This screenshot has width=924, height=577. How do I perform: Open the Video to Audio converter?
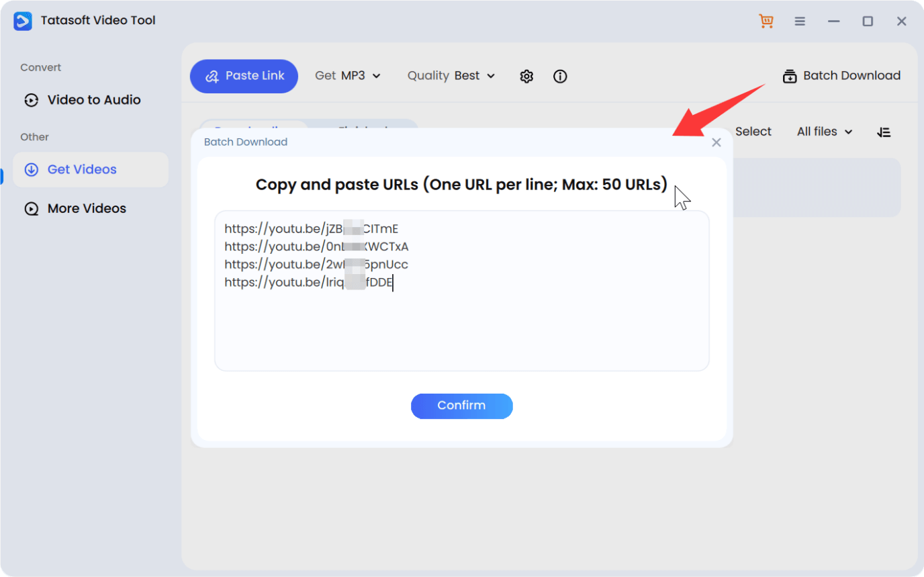pos(93,99)
